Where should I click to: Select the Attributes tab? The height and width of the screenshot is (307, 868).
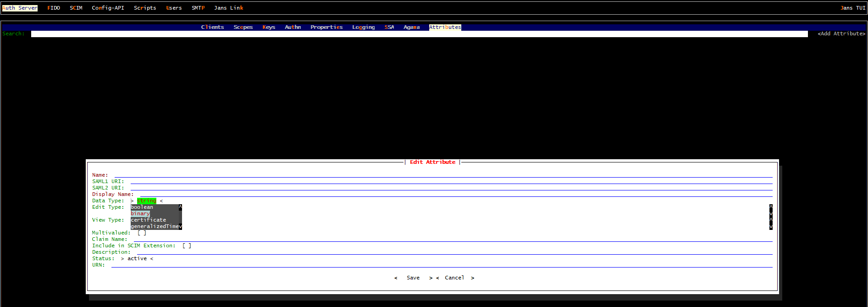point(445,27)
